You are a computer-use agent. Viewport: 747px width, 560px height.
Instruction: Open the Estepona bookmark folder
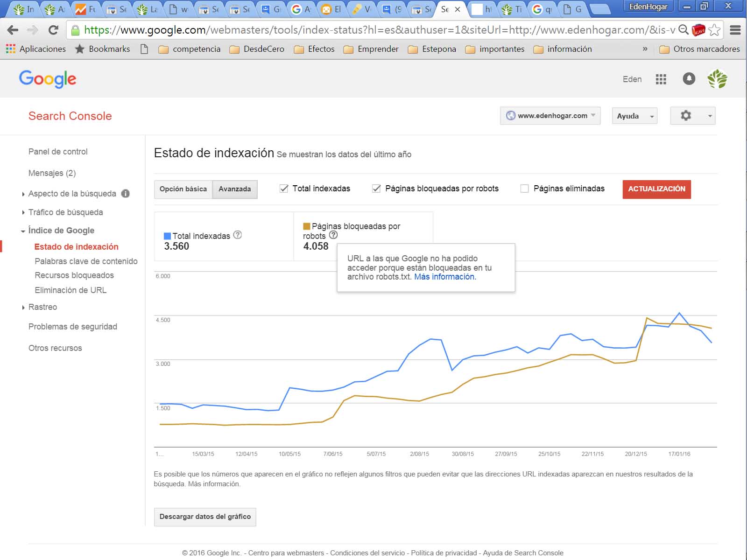(x=432, y=49)
